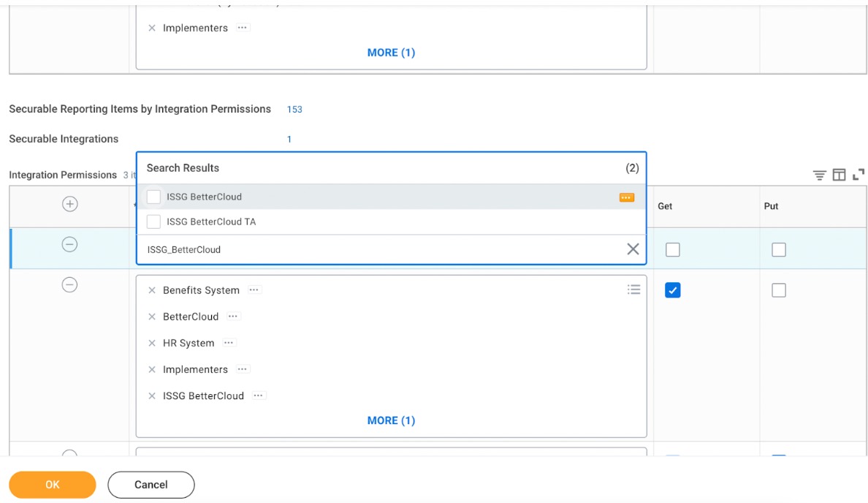The width and height of the screenshot is (868, 503).
Task: Open the ellipsis menu next to HR System tag
Action: pyautogui.click(x=228, y=342)
